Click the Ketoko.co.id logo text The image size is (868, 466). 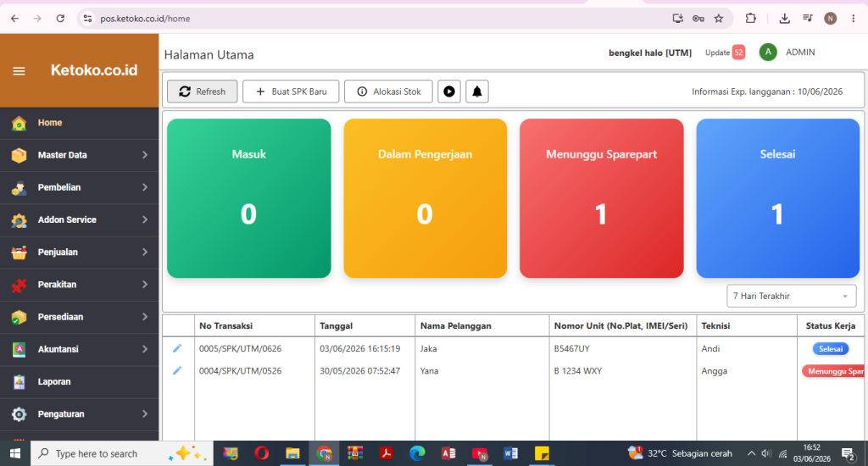[x=94, y=70]
